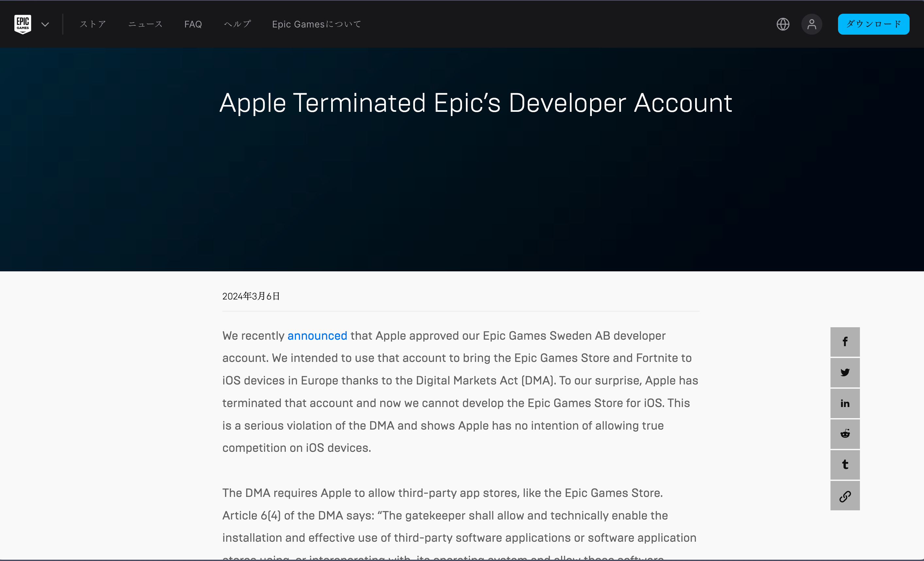
Task: Share the article on Twitter
Action: pyautogui.click(x=845, y=372)
